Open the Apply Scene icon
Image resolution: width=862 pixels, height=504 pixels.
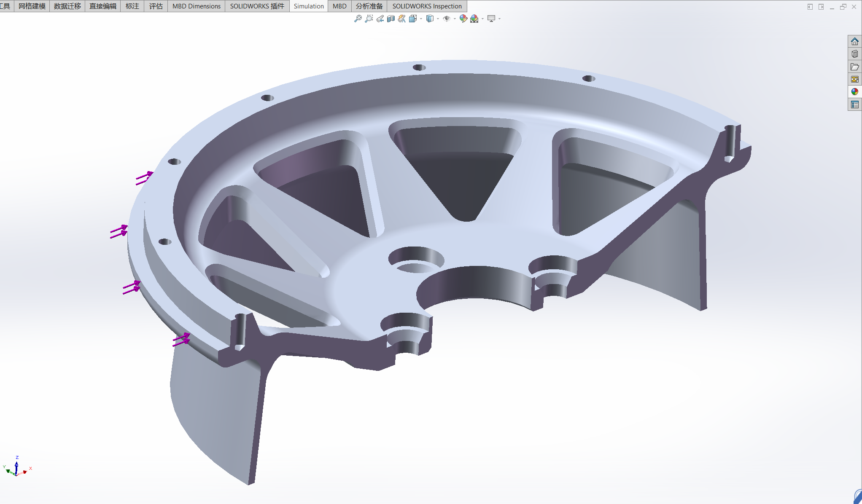tap(474, 19)
